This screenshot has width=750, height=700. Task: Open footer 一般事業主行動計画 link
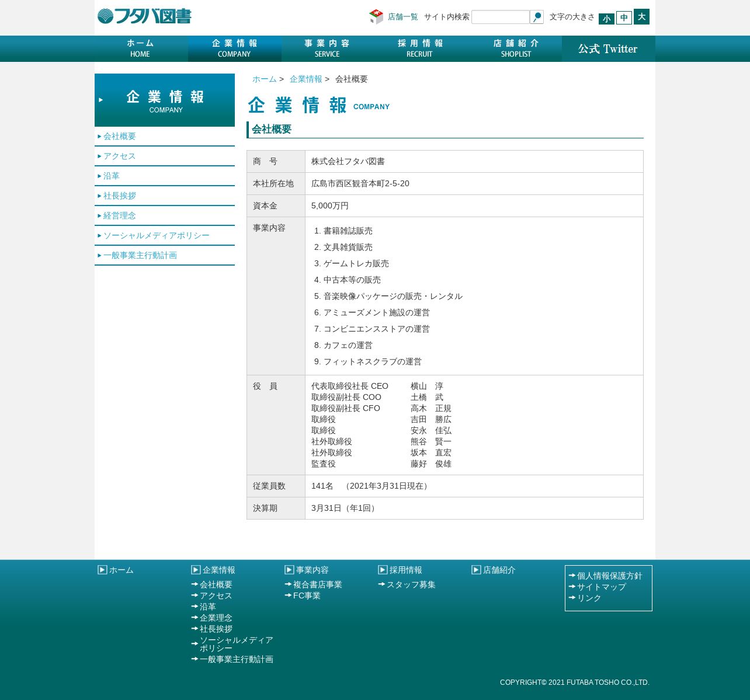237,659
